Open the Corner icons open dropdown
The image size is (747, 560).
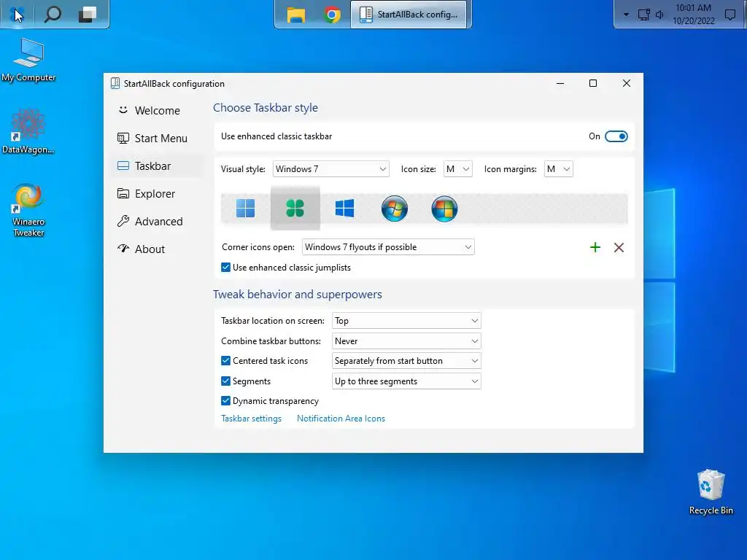pyautogui.click(x=388, y=247)
